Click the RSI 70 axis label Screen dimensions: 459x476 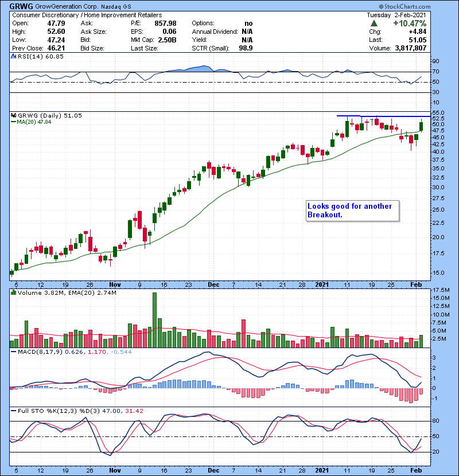[x=435, y=72]
